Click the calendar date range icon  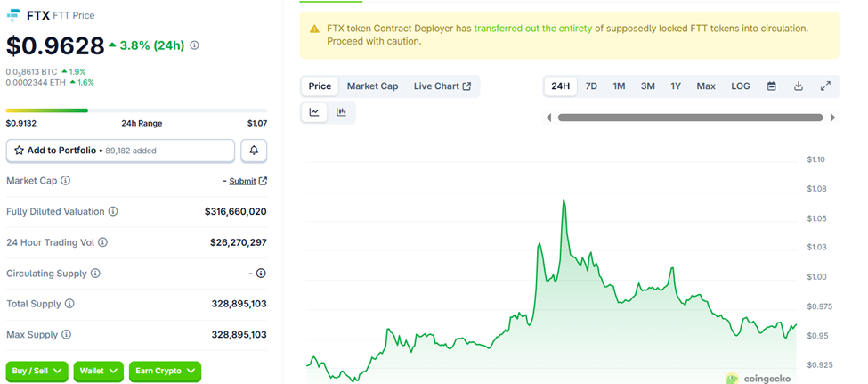click(772, 86)
